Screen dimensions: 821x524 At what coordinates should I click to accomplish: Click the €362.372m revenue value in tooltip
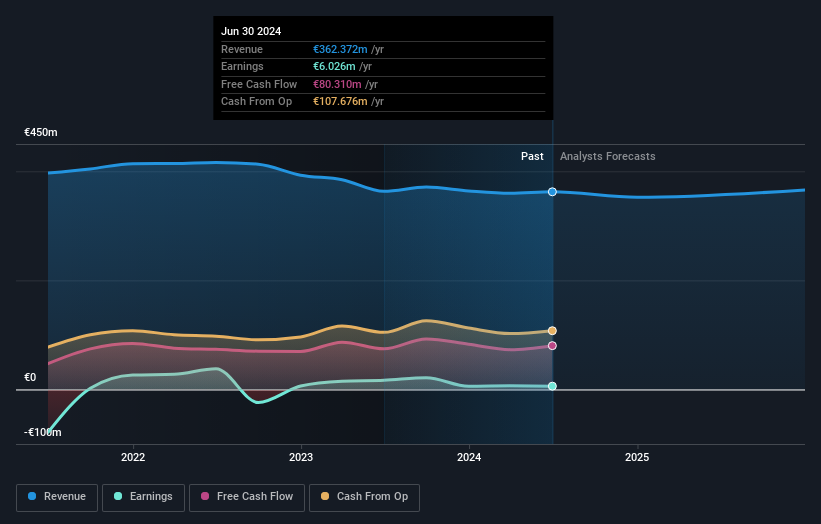tap(340, 49)
